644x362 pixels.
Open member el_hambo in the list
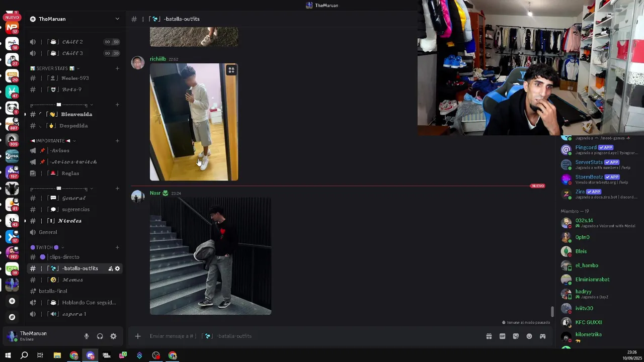(600, 265)
